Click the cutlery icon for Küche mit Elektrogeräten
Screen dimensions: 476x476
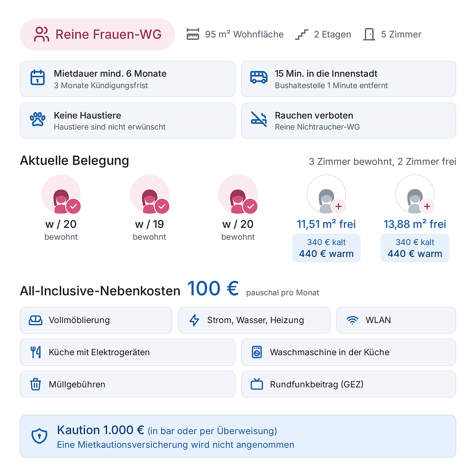36,352
